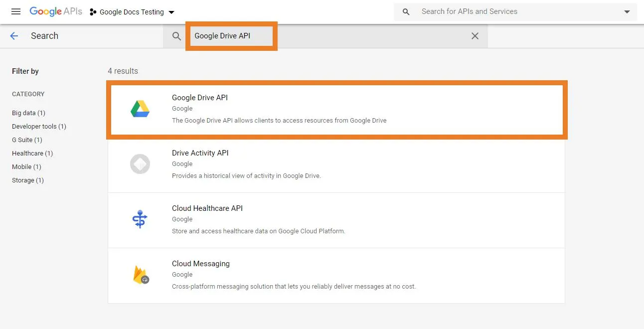Click the magnifier icon in top search bar

(x=406, y=12)
